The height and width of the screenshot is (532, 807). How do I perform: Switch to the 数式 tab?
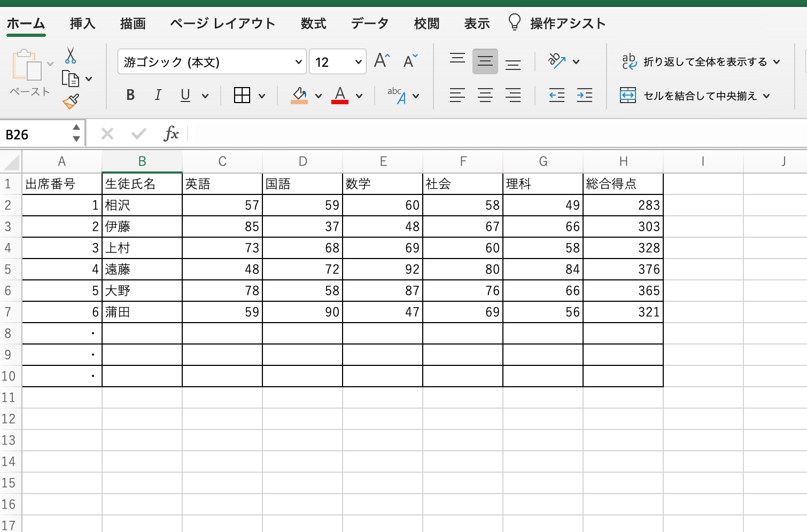tap(313, 24)
